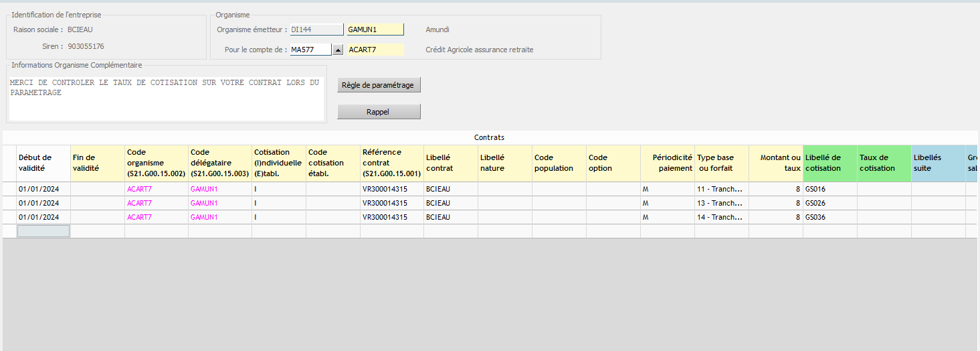980x351 pixels.
Task: Select the Libellé nature column header
Action: (x=505, y=163)
